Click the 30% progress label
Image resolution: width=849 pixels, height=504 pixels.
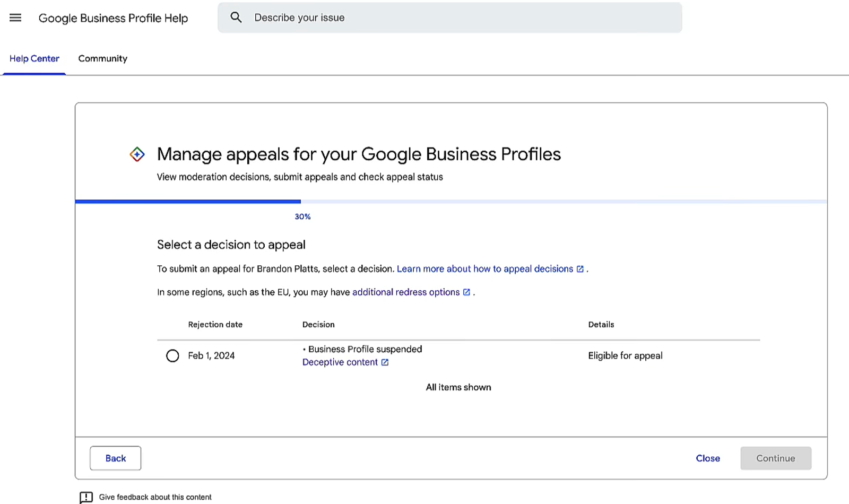click(x=303, y=216)
